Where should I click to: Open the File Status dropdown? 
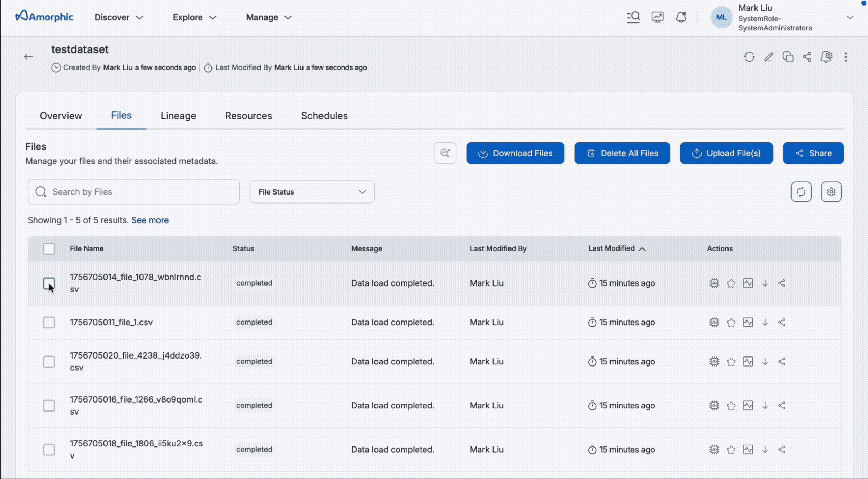pos(312,192)
